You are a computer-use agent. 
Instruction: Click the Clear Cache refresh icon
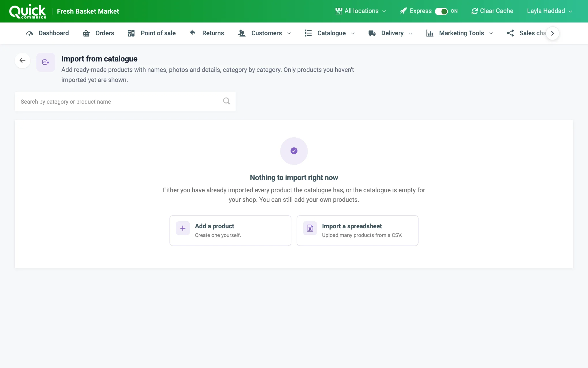click(474, 11)
